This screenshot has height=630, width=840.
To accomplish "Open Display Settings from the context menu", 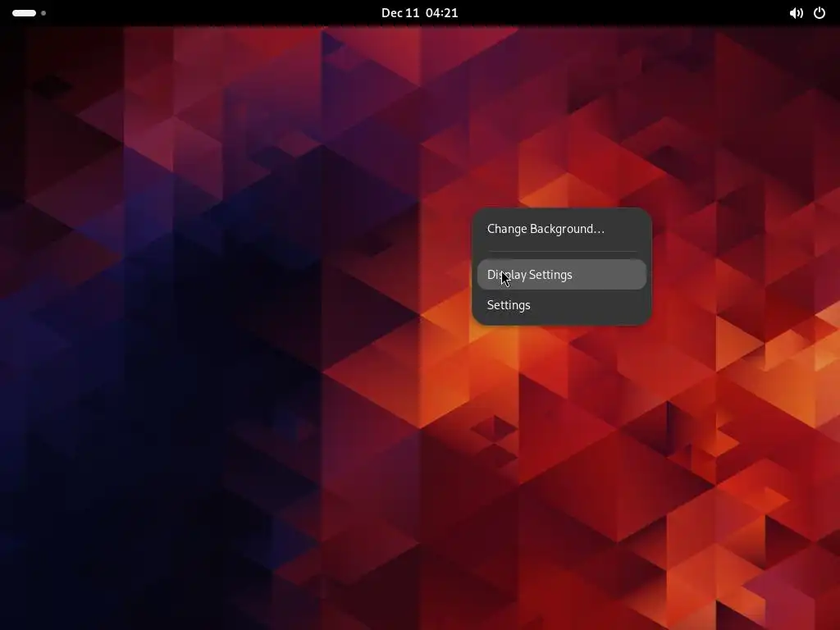I will click(561, 274).
